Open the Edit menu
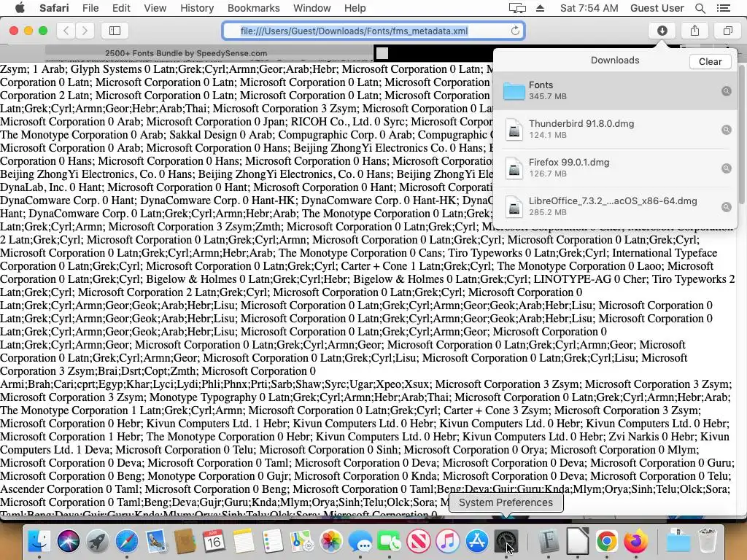747x560 pixels. pos(121,8)
